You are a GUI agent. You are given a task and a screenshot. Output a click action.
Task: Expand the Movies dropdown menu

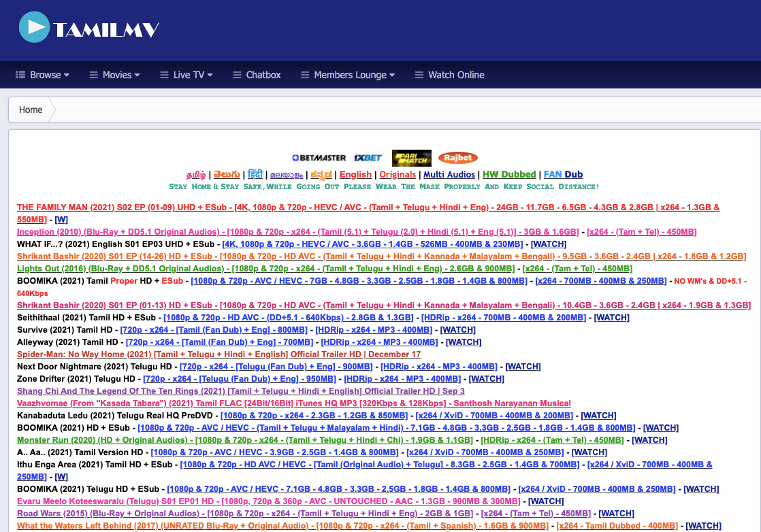coord(114,75)
